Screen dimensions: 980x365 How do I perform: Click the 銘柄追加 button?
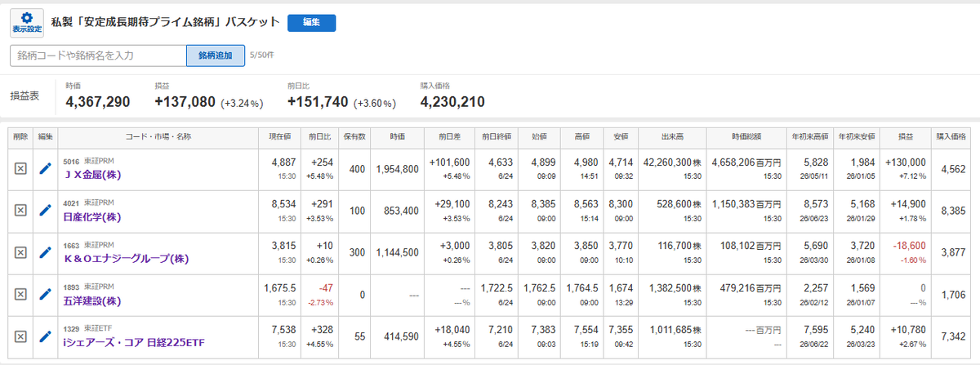tap(215, 56)
